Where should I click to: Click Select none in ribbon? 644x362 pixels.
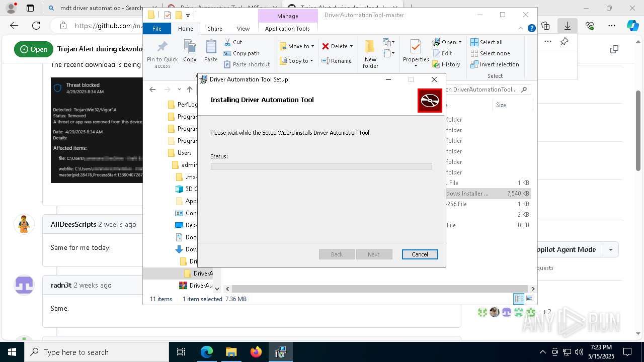click(x=490, y=53)
